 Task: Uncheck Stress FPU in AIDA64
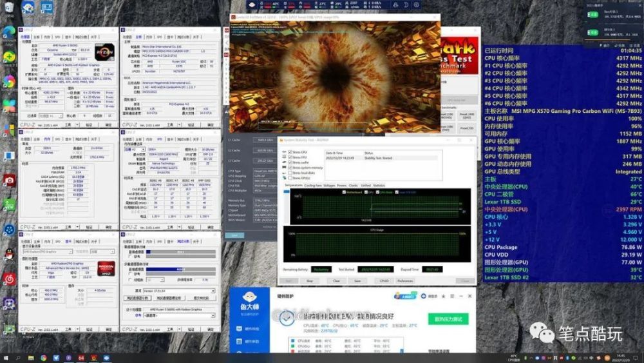pos(290,157)
